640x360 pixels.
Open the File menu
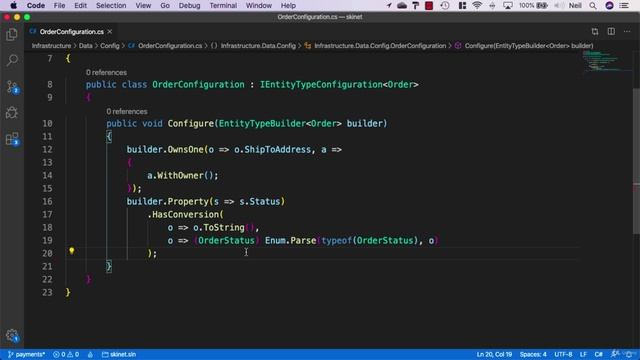pyautogui.click(x=59, y=5)
